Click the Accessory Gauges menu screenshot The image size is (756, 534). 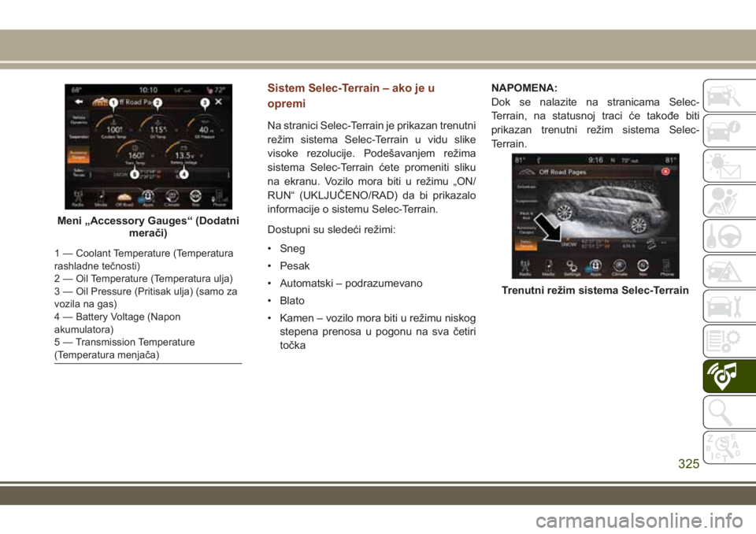pyautogui.click(x=149, y=146)
